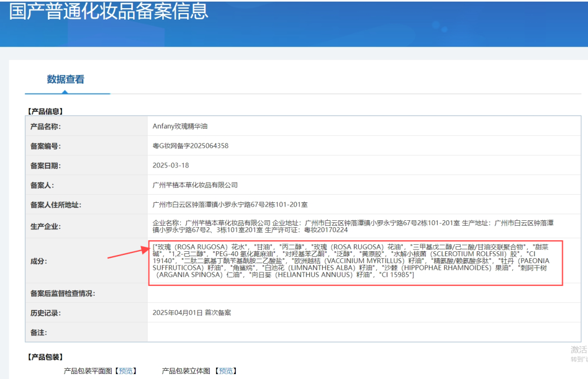Click the filing number 粤G妆网备字2025064358
This screenshot has height=379, width=588.
tap(191, 146)
